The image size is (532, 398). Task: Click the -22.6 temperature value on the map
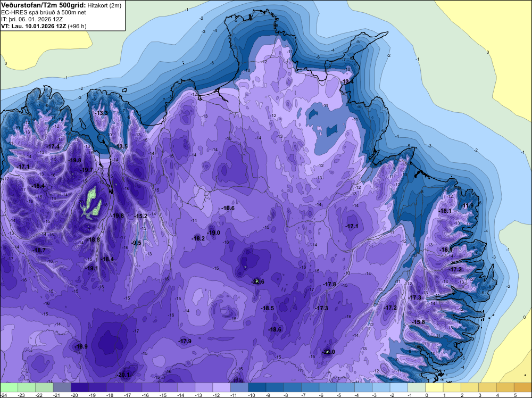tap(257, 281)
